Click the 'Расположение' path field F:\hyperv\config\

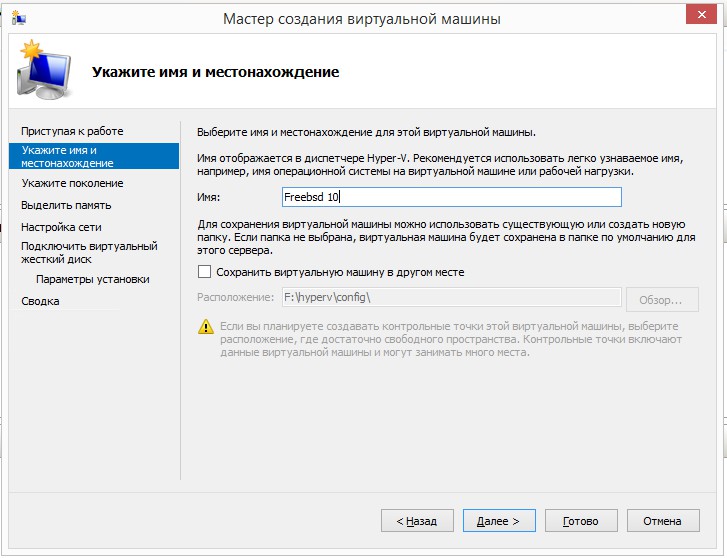(x=452, y=297)
